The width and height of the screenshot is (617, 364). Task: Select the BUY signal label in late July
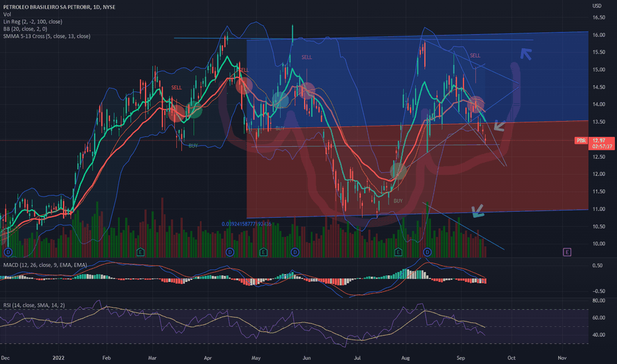coord(398,201)
